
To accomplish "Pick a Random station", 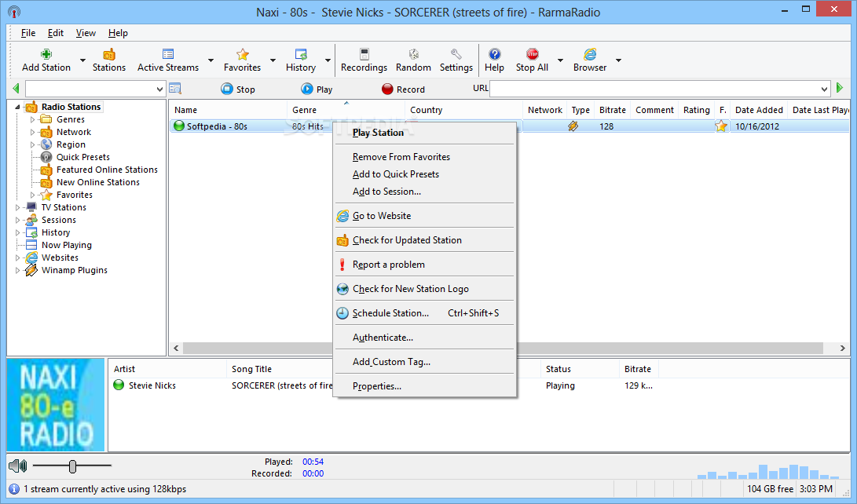I will pyautogui.click(x=413, y=60).
